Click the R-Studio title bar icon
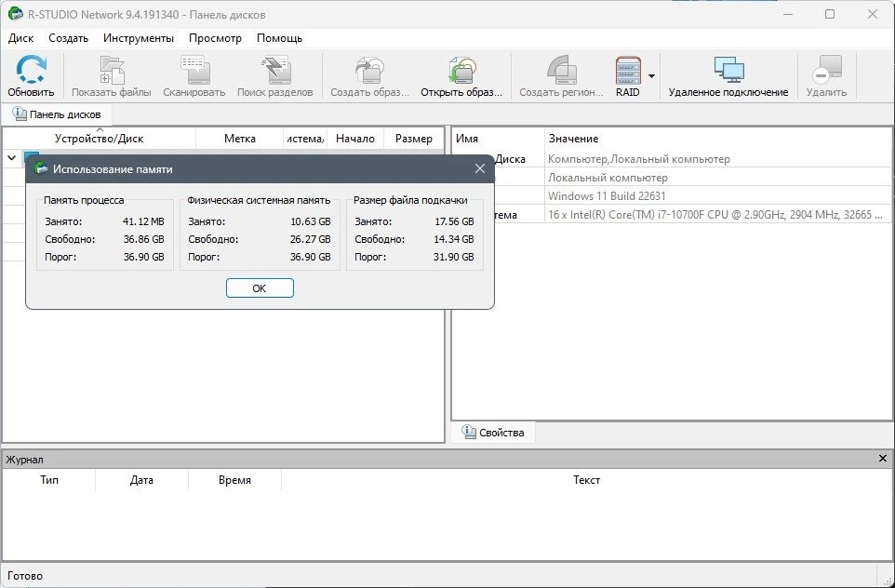Viewport: 895px width, 588px height. pyautogui.click(x=16, y=14)
